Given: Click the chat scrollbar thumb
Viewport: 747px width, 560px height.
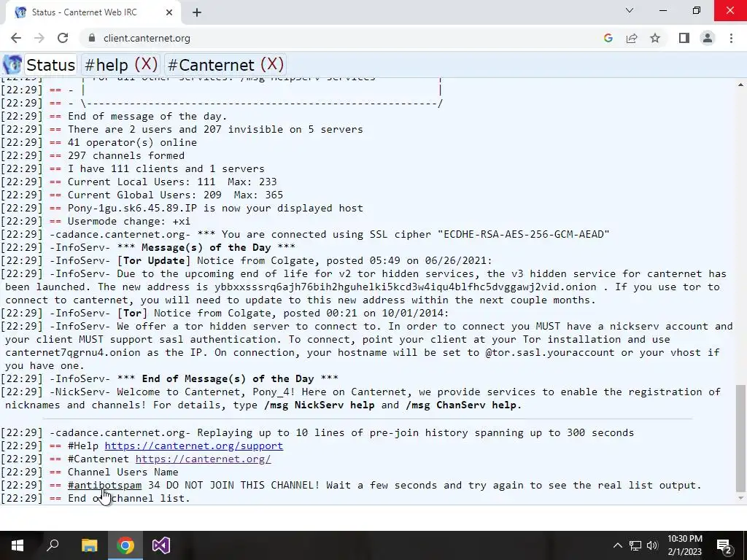Looking at the screenshot, I should coord(740,438).
